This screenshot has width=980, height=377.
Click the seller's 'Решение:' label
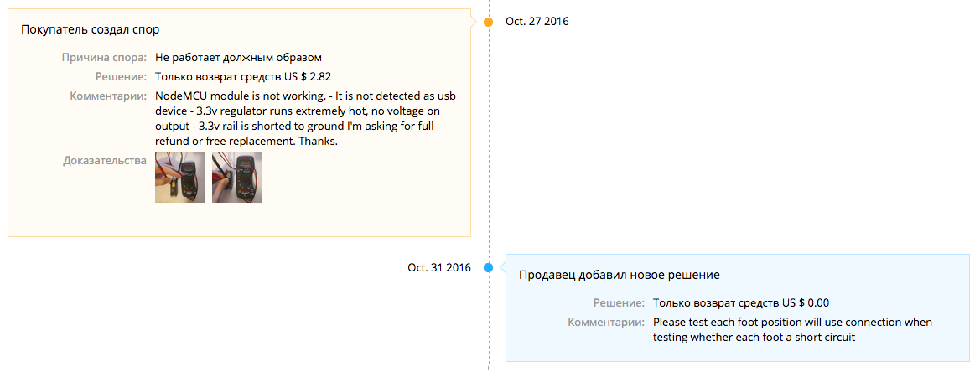click(x=620, y=303)
